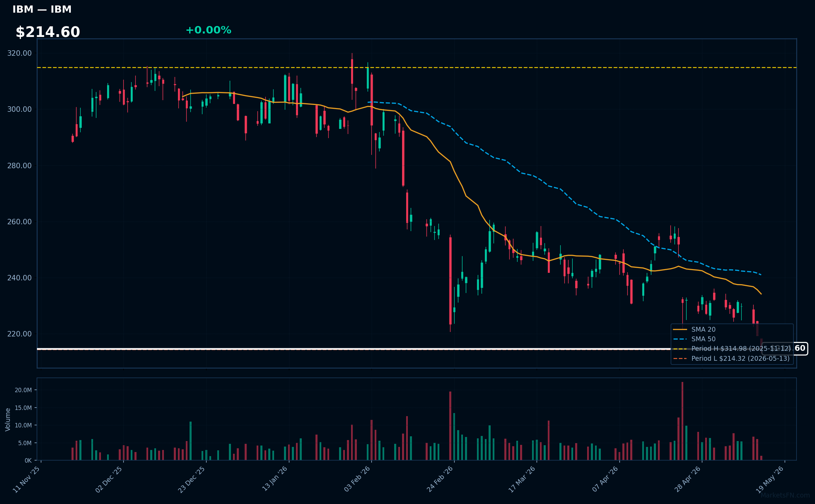This screenshot has width=815, height=504.
Task: Click the 11 Nov '25 date label
Action: [x=26, y=479]
